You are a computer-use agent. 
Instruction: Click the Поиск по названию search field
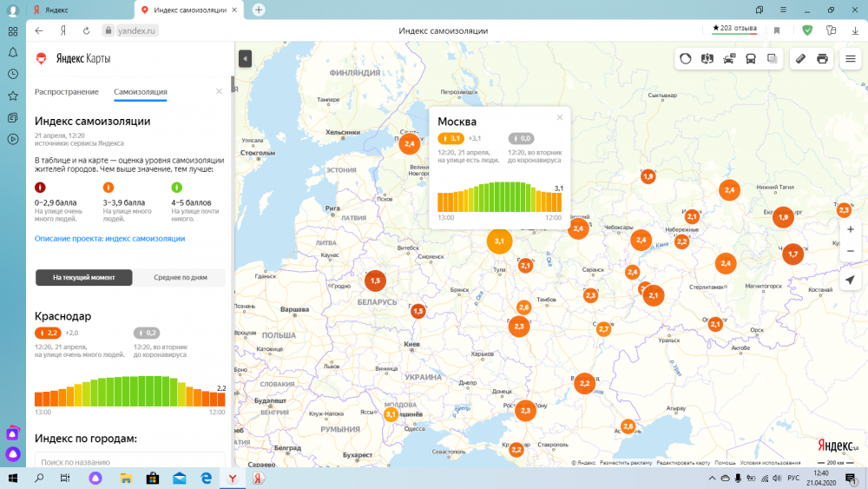coord(130,461)
